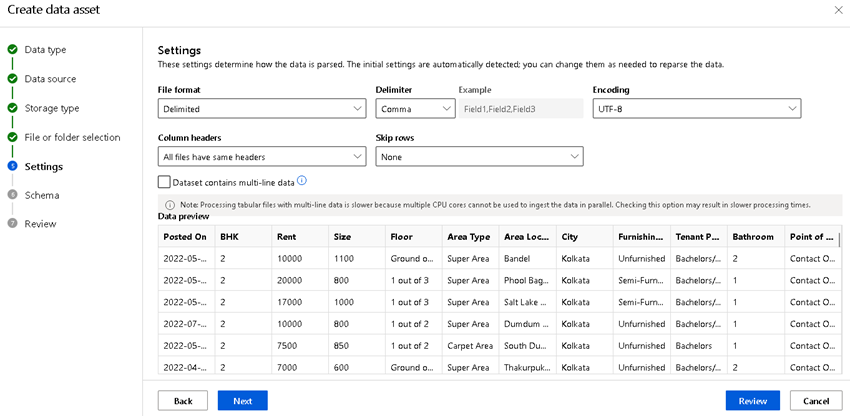This screenshot has width=850, height=416.
Task: Click the Next button
Action: [x=243, y=401]
